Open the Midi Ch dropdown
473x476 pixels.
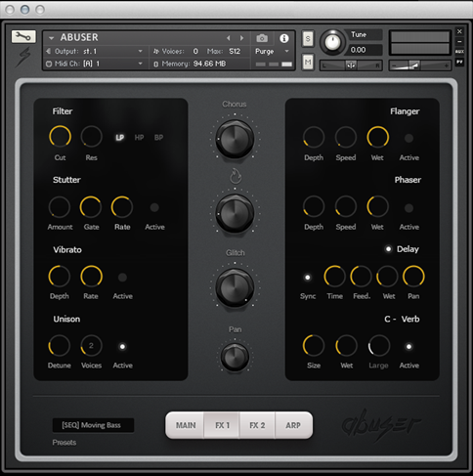[141, 64]
